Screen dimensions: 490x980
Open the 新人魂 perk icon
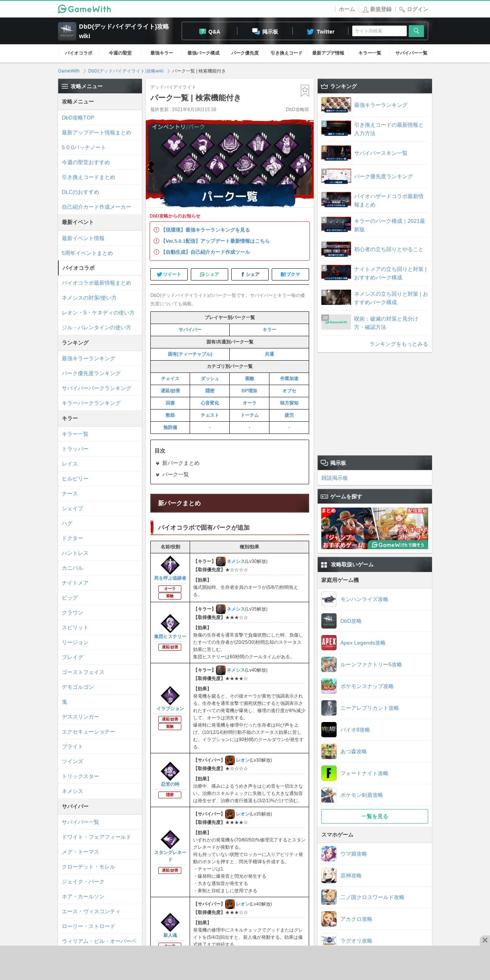(x=170, y=922)
